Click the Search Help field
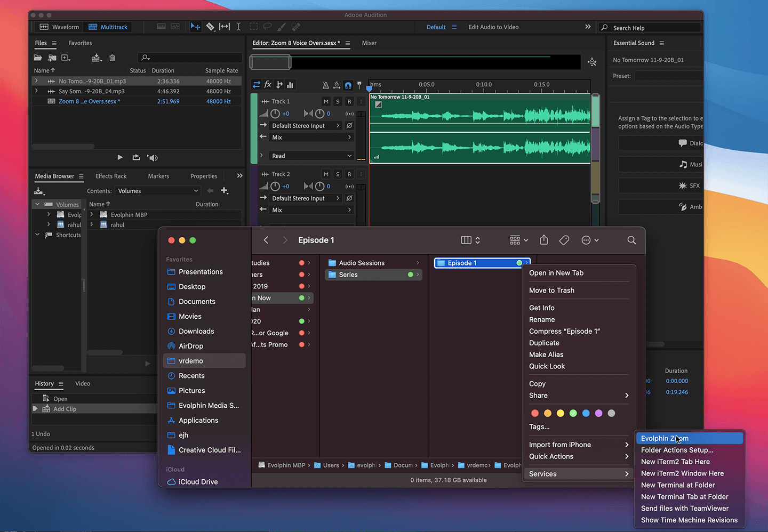Viewport: 768px width, 532px height. click(651, 28)
